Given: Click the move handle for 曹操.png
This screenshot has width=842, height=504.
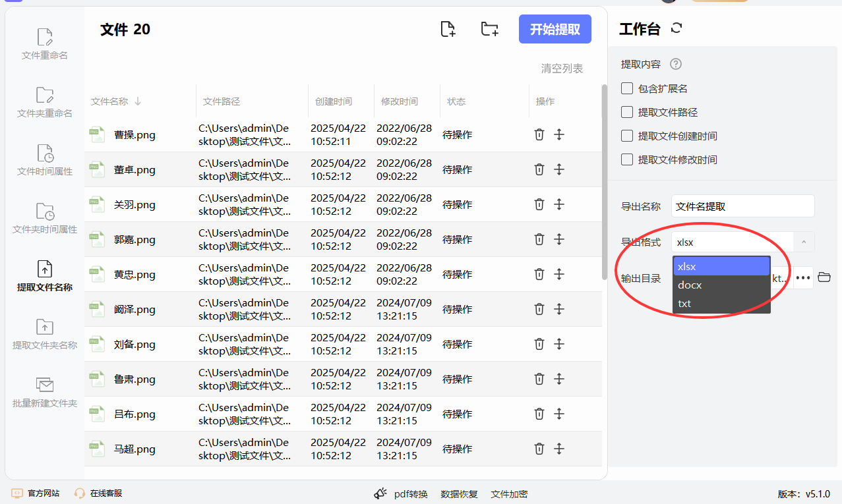Looking at the screenshot, I should pyautogui.click(x=559, y=134).
